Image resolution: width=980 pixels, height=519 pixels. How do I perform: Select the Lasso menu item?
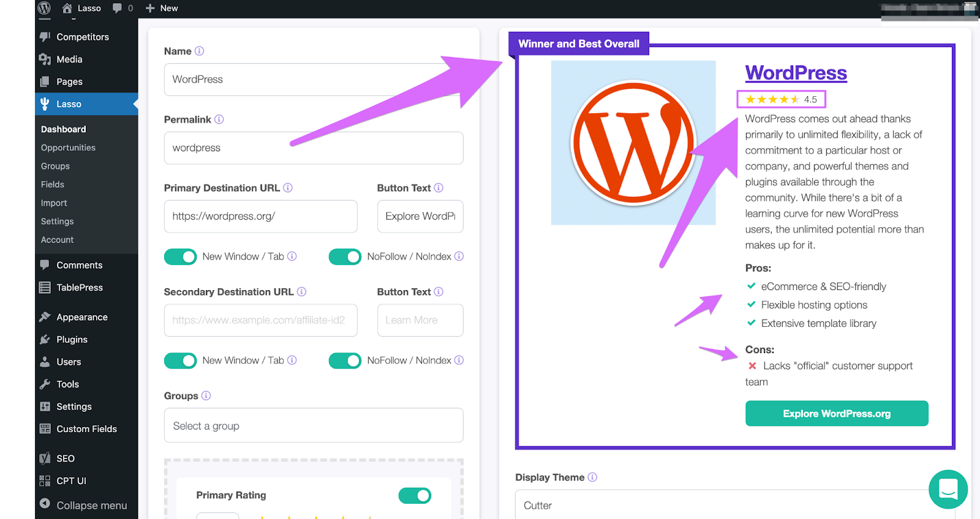tap(86, 104)
